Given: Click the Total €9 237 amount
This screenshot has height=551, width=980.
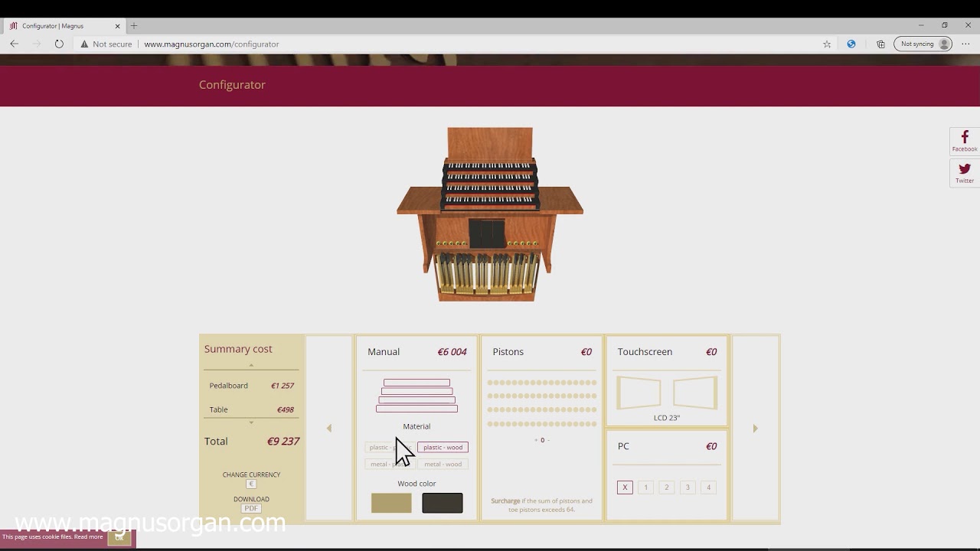Looking at the screenshot, I should tap(283, 441).
